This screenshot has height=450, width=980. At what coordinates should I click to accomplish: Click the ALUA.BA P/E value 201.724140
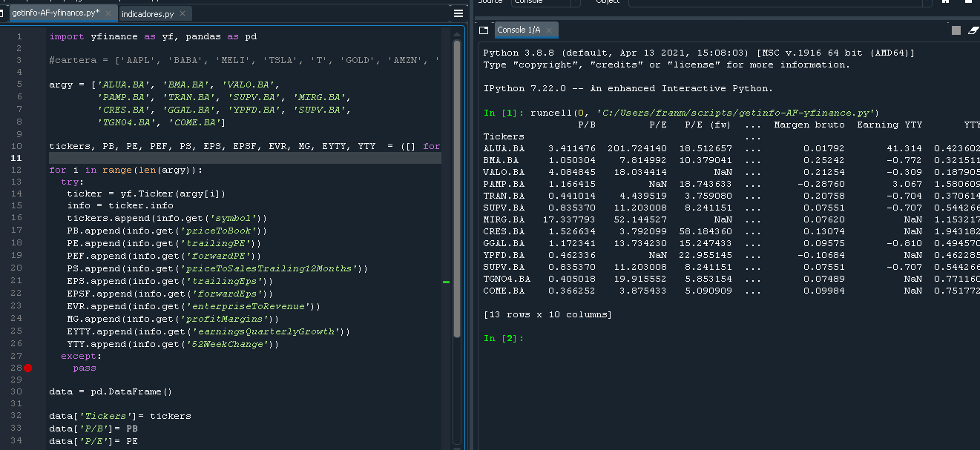pyautogui.click(x=637, y=148)
